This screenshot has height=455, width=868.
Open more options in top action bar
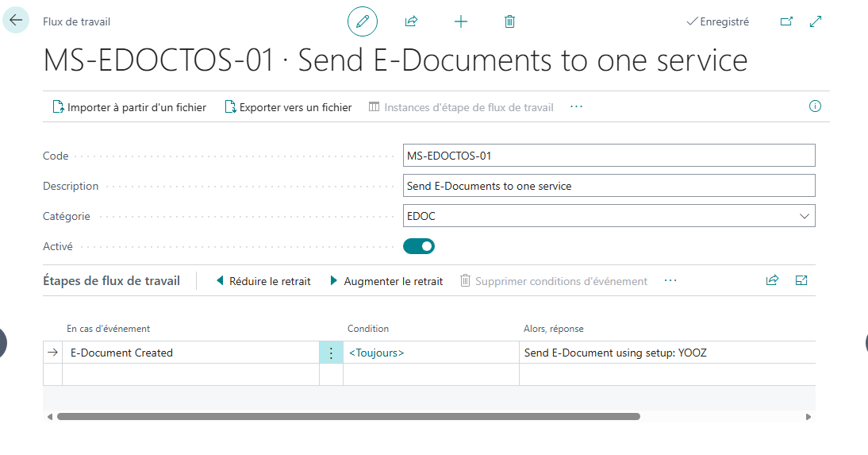[x=576, y=106]
